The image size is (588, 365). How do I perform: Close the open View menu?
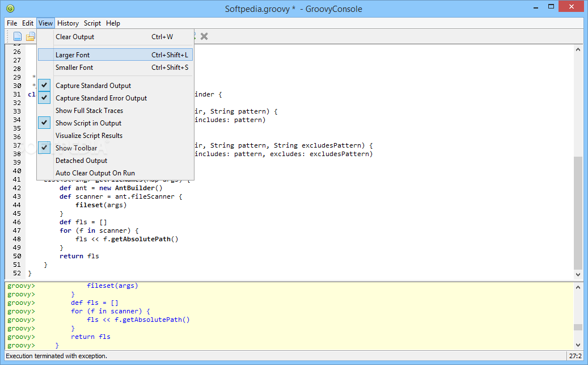point(46,23)
